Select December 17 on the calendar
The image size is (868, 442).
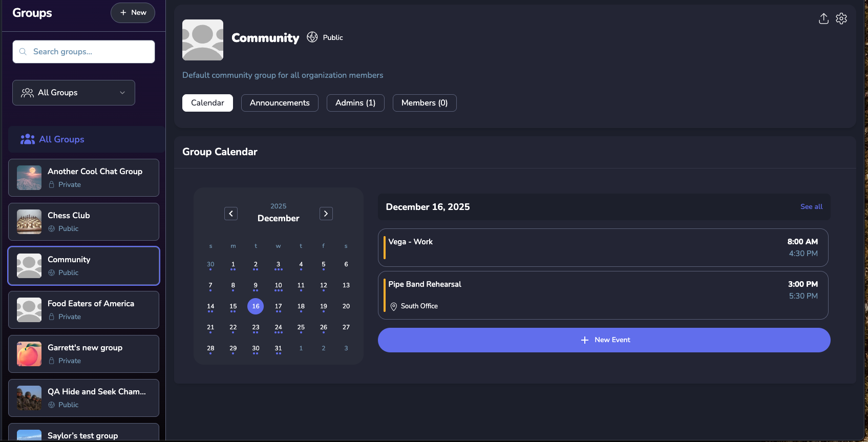coord(278,307)
